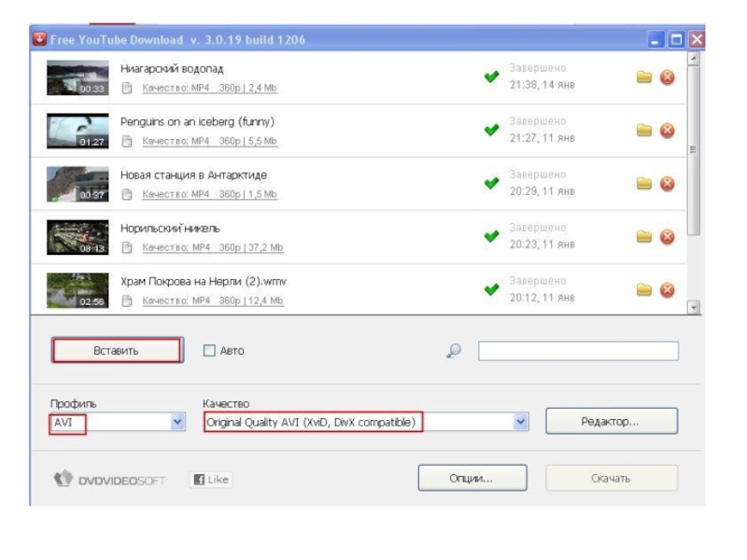Viewport: 747px width, 560px height.
Task: Delete Новая станция в Антарктиде entry
Action: point(667,183)
